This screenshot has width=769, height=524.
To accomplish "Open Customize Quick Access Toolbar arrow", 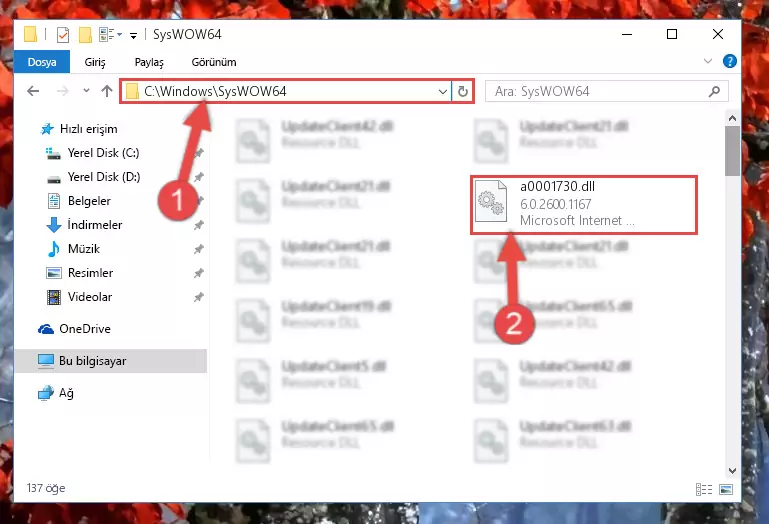I will coord(133,35).
